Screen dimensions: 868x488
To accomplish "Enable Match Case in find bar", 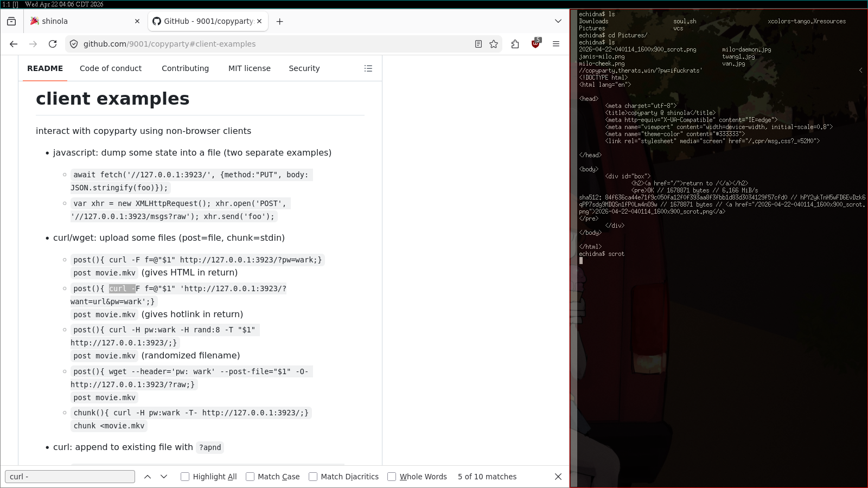I will (x=250, y=477).
